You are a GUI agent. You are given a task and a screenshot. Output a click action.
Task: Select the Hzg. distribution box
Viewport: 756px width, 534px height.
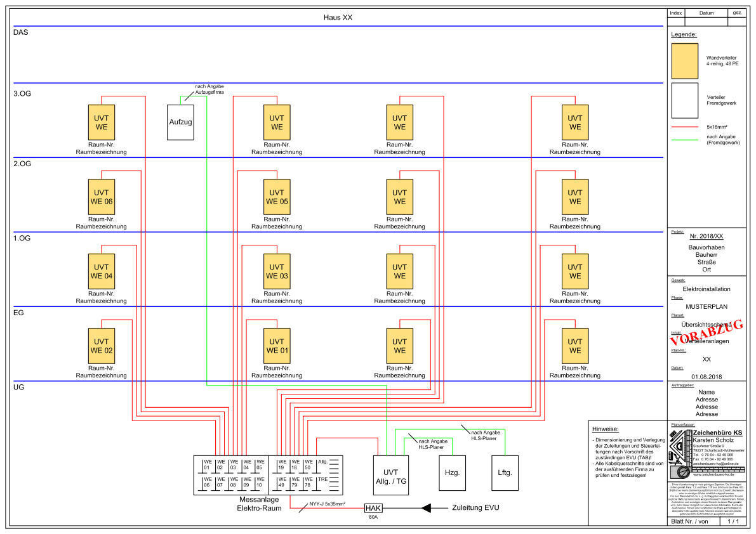(x=452, y=473)
